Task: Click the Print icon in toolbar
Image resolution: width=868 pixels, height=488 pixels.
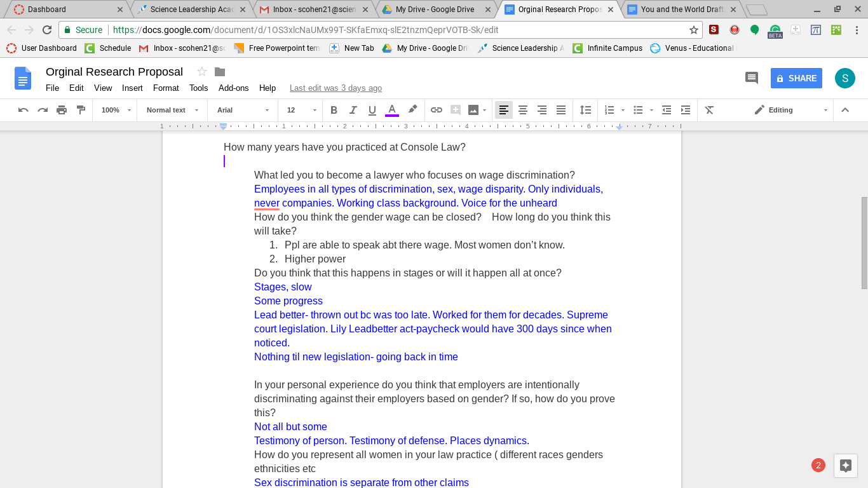Action: point(62,110)
